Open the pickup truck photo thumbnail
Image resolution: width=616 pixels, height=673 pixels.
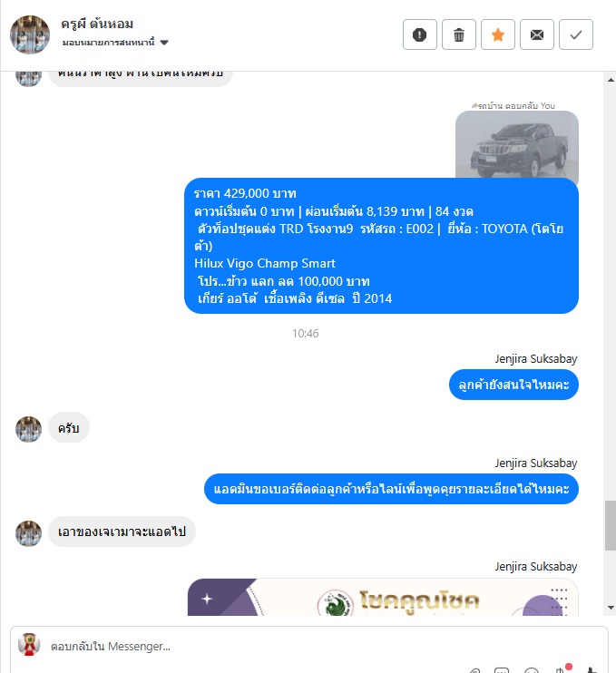[517, 144]
